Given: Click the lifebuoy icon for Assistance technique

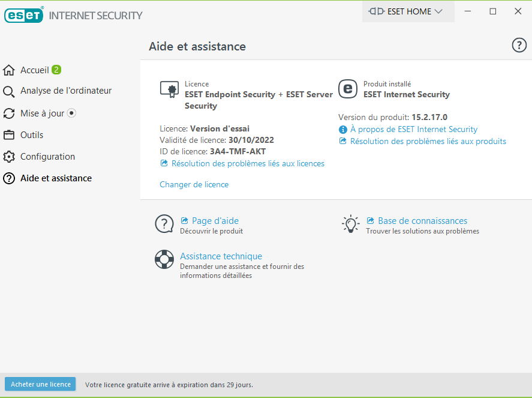Looking at the screenshot, I should coord(164,259).
